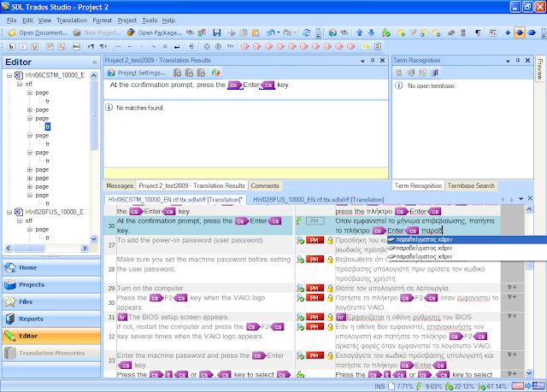Image resolution: width=547 pixels, height=392 pixels.
Task: Insert the TM trademark symbol
Action: pos(230,46)
